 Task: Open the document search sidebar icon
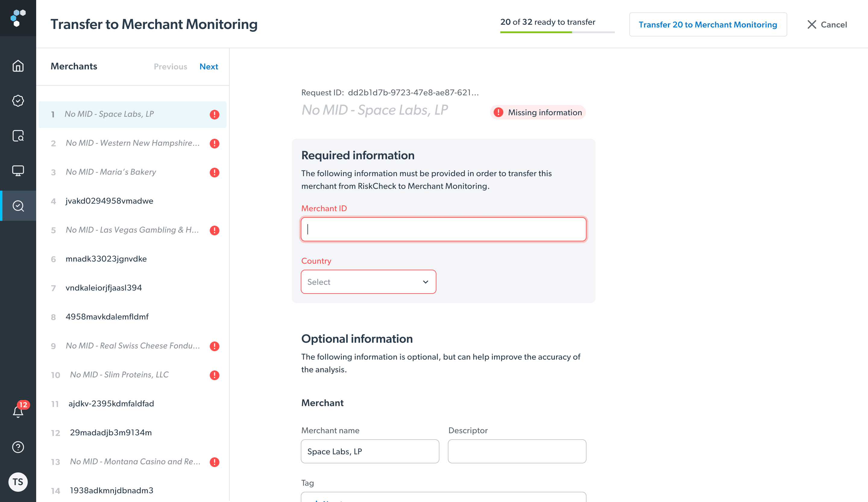click(x=18, y=136)
